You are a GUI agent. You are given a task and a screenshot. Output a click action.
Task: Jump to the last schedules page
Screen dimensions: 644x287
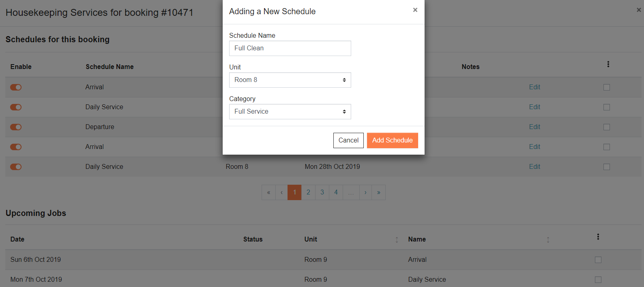(378, 192)
